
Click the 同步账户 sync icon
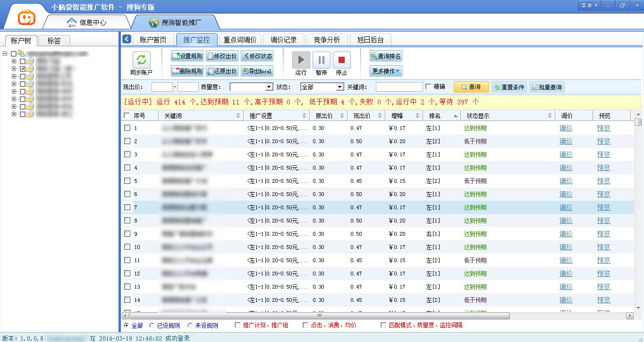click(141, 60)
